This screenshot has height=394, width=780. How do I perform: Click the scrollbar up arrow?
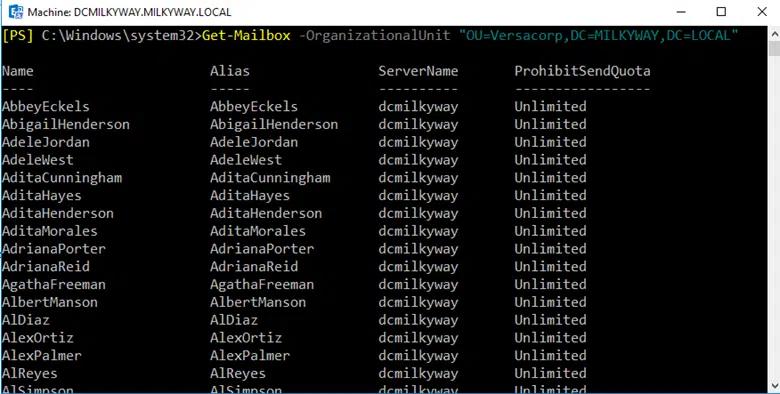[x=775, y=34]
